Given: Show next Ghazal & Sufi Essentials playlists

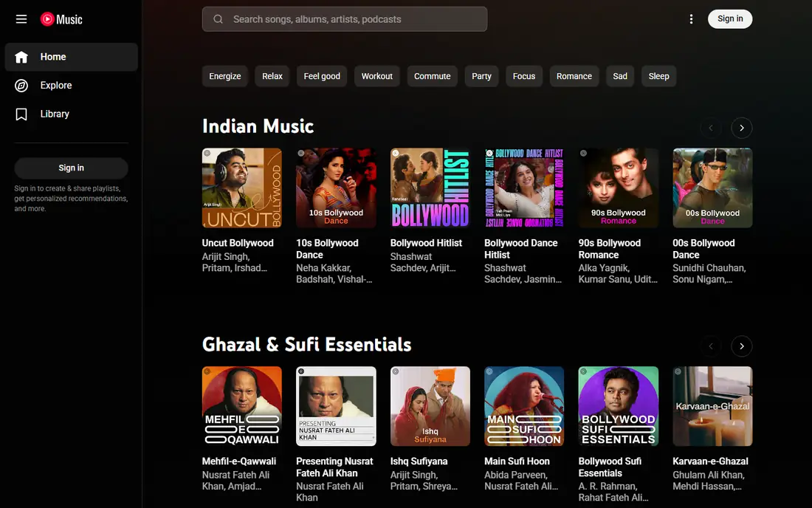Looking at the screenshot, I should 742,346.
